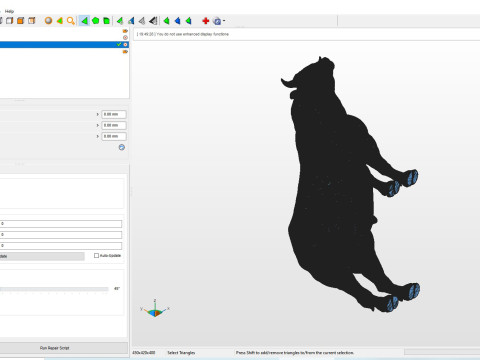480x360 pixels.
Task: Enable the Auto-Update checkbox
Action: 97,256
